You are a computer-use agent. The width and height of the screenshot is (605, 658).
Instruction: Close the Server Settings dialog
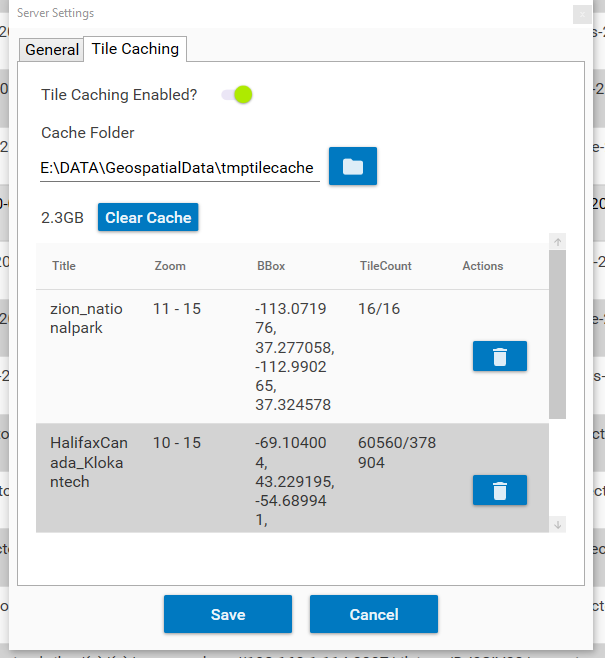[x=582, y=15]
